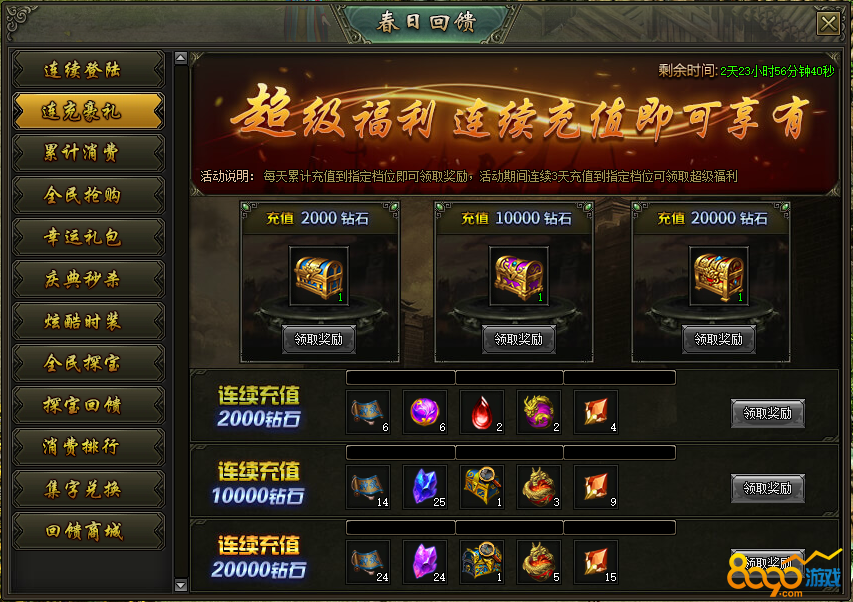
Task: Click the sidebar scrollbar down arrow
Action: pos(181,585)
